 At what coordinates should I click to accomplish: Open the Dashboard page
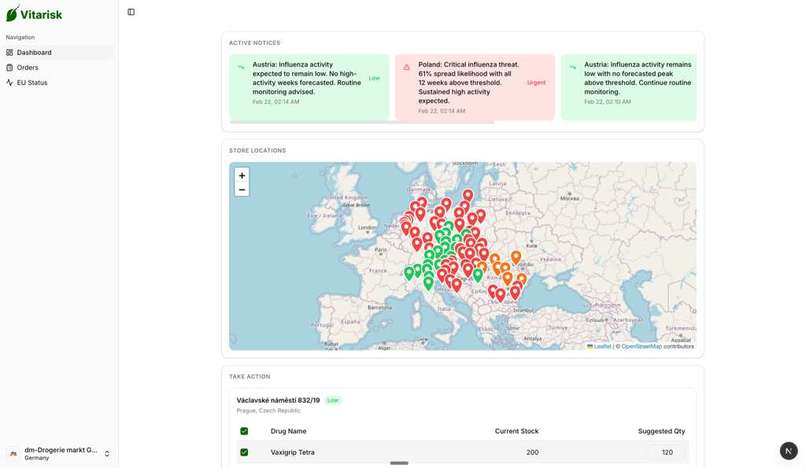58,52
